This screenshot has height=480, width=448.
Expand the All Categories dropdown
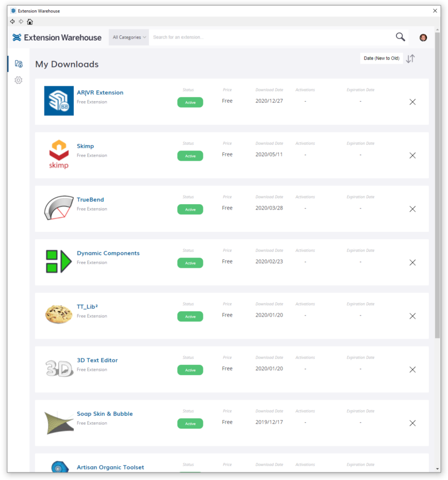(x=129, y=37)
